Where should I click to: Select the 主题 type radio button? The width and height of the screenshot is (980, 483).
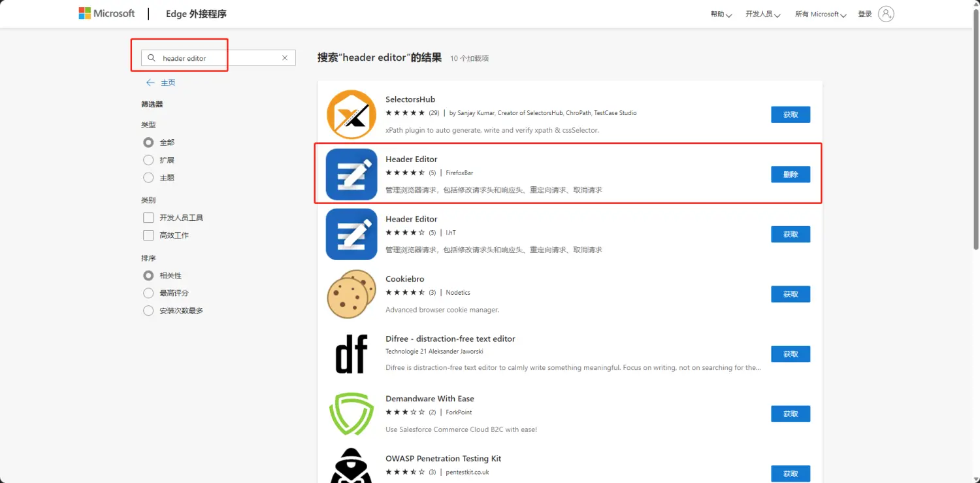(148, 178)
